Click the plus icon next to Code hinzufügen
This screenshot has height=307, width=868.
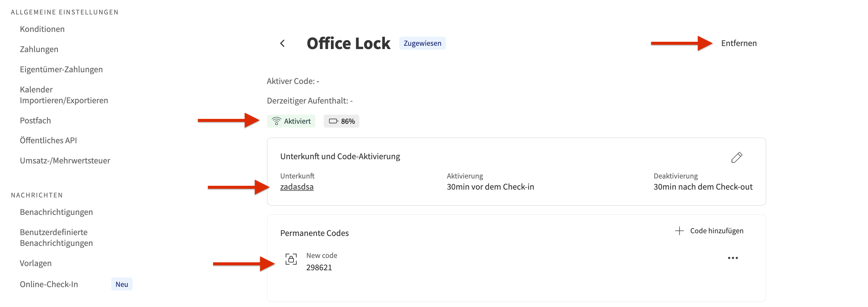click(679, 231)
